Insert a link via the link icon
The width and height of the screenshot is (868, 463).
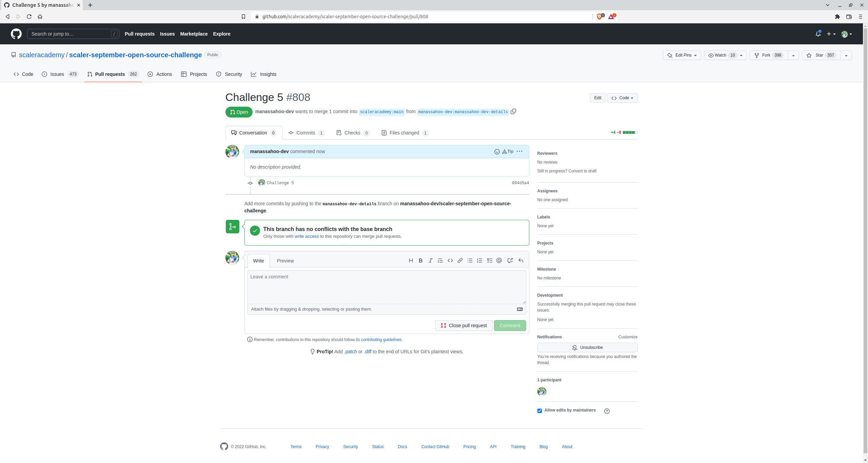(x=460, y=260)
